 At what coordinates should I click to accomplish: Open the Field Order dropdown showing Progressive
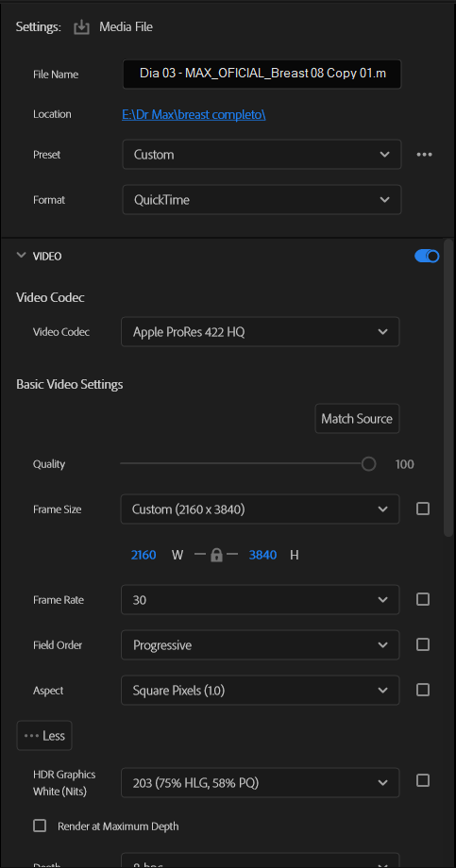click(261, 645)
